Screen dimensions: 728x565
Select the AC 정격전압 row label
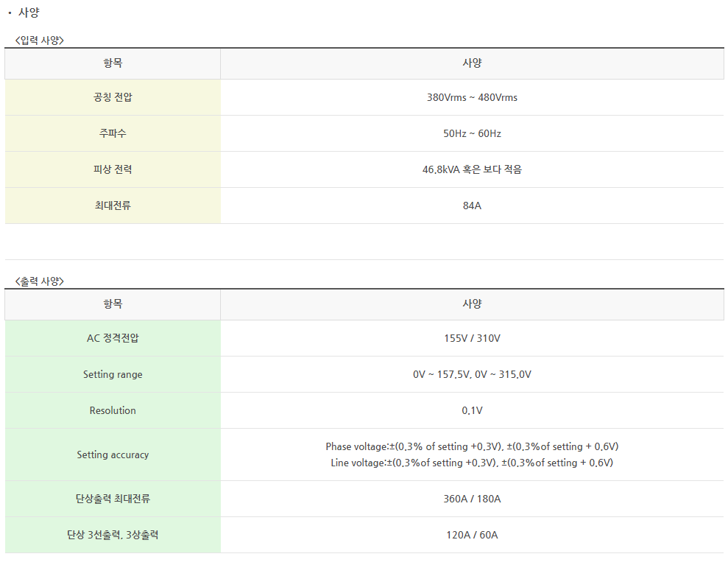coord(113,338)
